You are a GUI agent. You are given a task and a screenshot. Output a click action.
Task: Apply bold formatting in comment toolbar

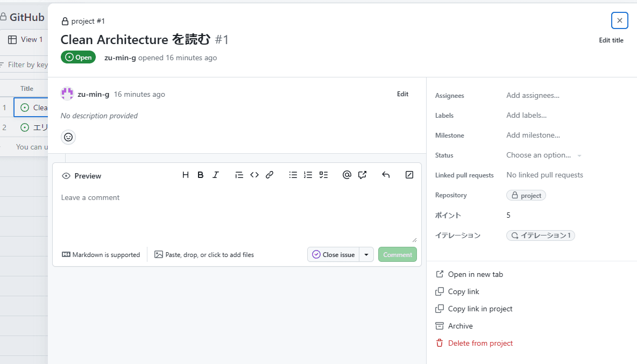coord(201,175)
